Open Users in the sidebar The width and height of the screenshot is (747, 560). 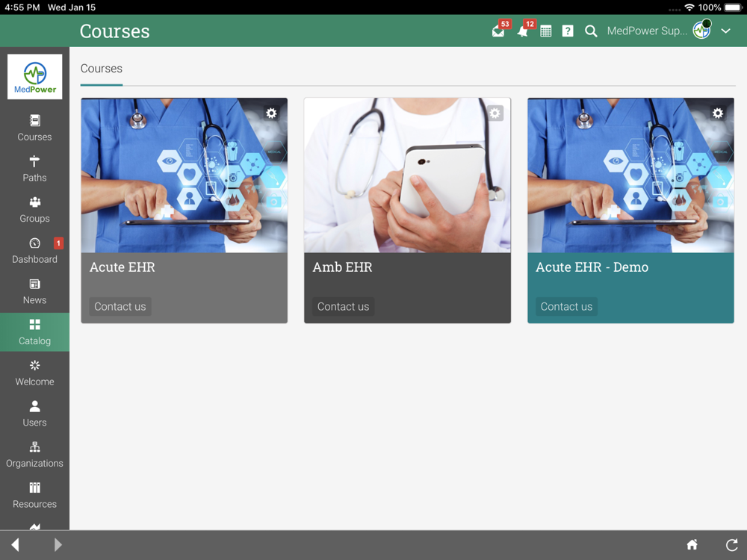pos(34,414)
